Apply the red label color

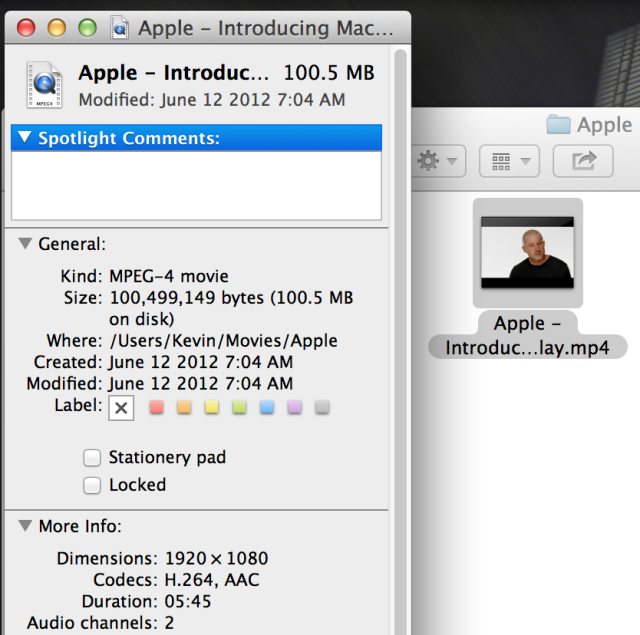point(157,407)
